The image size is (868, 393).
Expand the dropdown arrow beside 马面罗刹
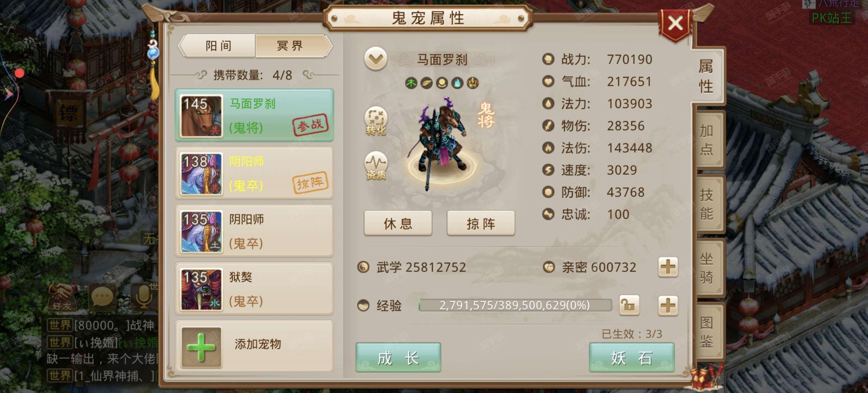[x=375, y=59]
